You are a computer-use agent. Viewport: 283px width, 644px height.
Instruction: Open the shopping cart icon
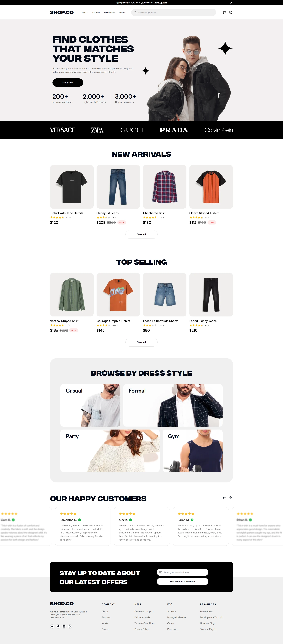(x=224, y=13)
